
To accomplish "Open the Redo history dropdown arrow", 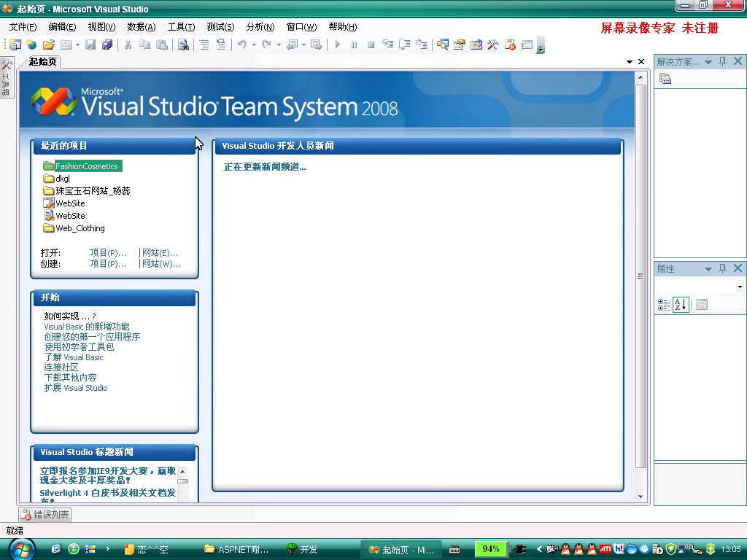I will tap(279, 45).
